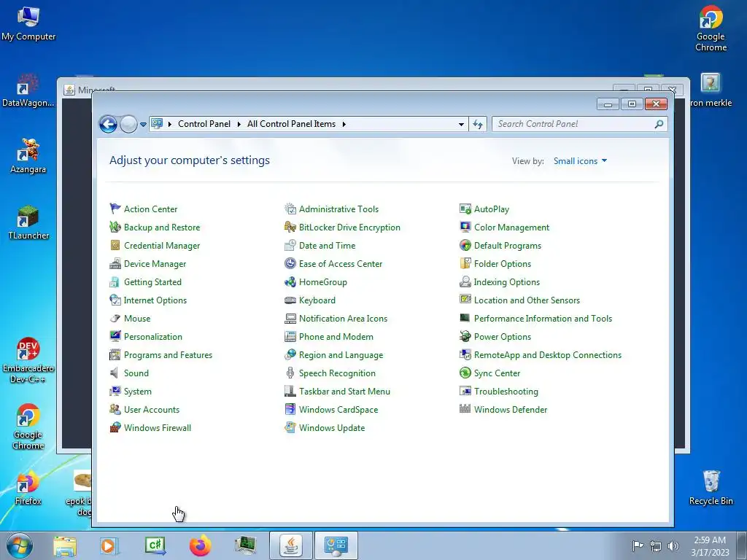This screenshot has height=560, width=747.
Task: Click the HomeGroup icon
Action: (290, 281)
